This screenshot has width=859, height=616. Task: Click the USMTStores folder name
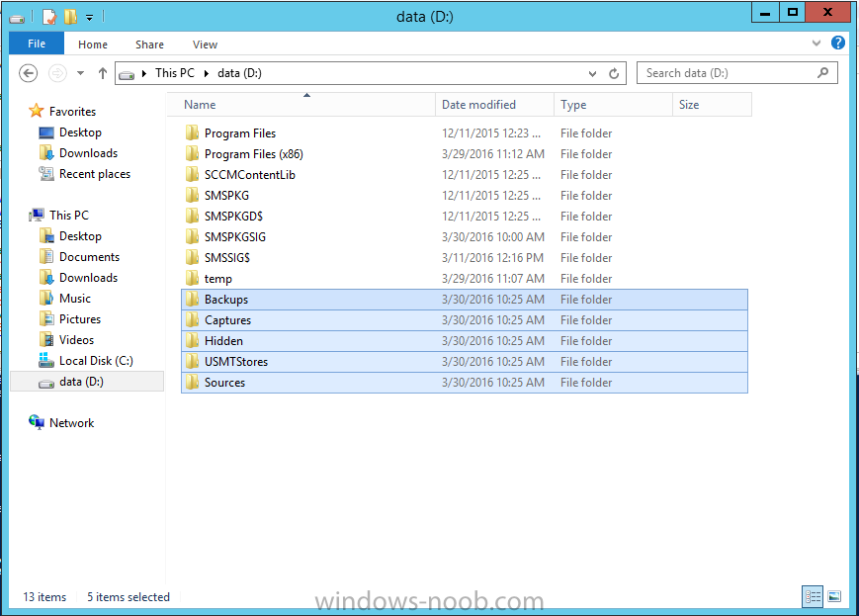(x=236, y=362)
